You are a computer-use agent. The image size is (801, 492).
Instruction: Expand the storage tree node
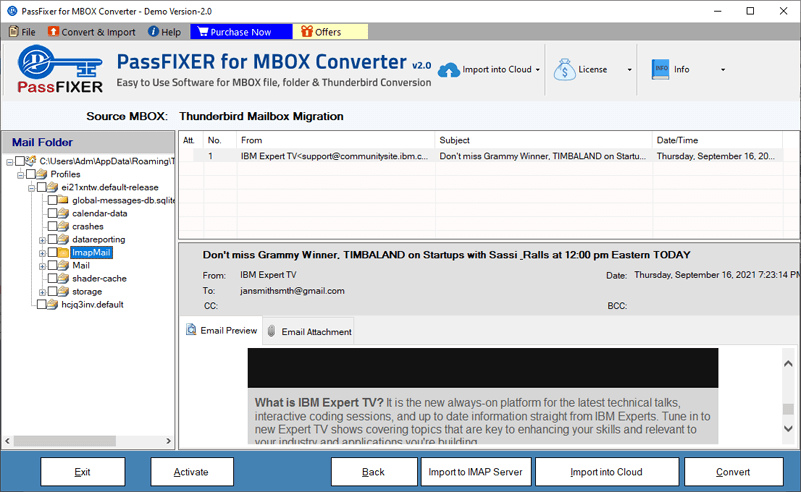(42, 292)
